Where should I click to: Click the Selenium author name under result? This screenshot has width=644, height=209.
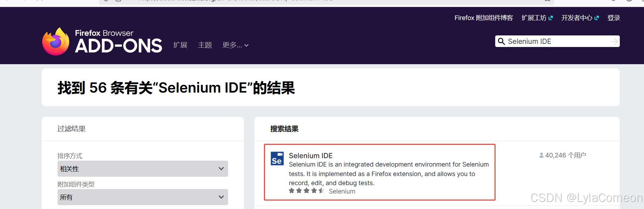coord(342,191)
